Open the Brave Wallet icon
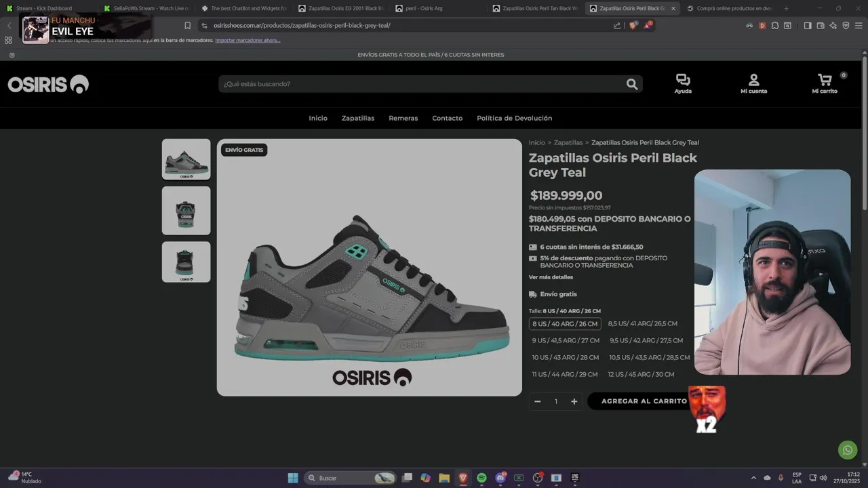The image size is (868, 488). [821, 26]
